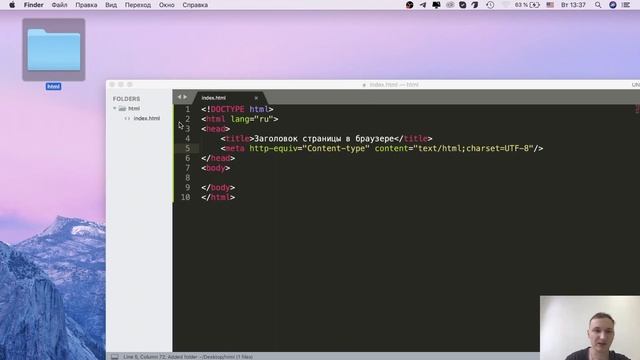Click the http-equiv attribute on line 5
The width and height of the screenshot is (640, 360).
pos(273,149)
